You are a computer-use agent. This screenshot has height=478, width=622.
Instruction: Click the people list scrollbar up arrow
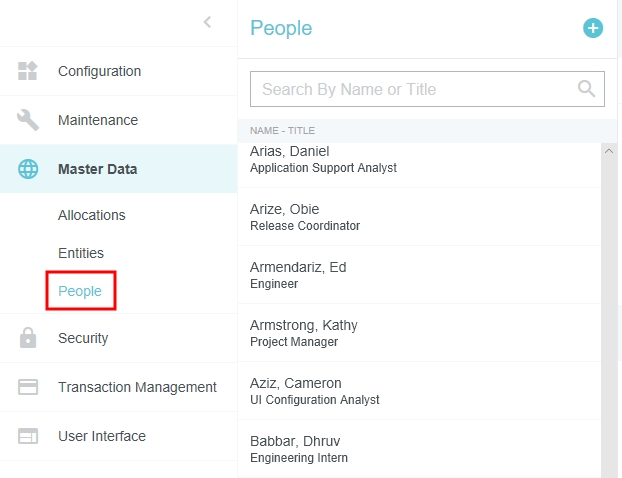coord(609,151)
